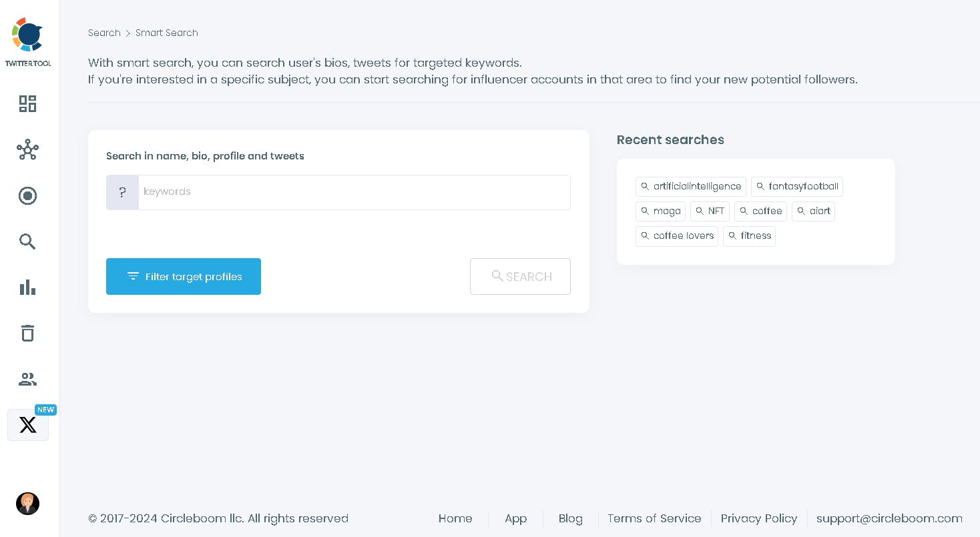This screenshot has width=980, height=537.
Task: Select recent search fitness
Action: (x=749, y=236)
